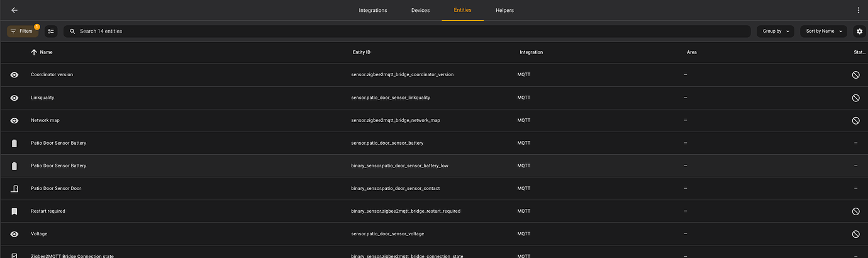Screen dimensions: 868x258
Task: Open the Group by dropdown
Action: point(776,31)
